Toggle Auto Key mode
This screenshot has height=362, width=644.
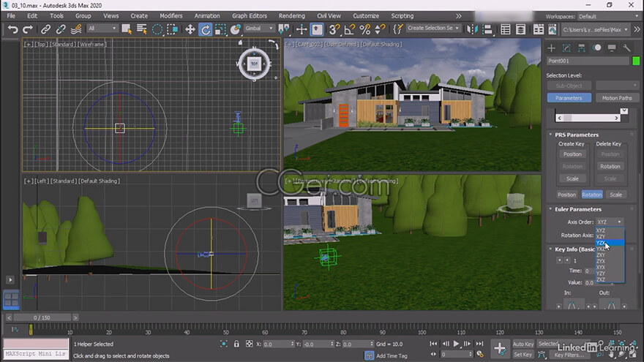coord(523,344)
